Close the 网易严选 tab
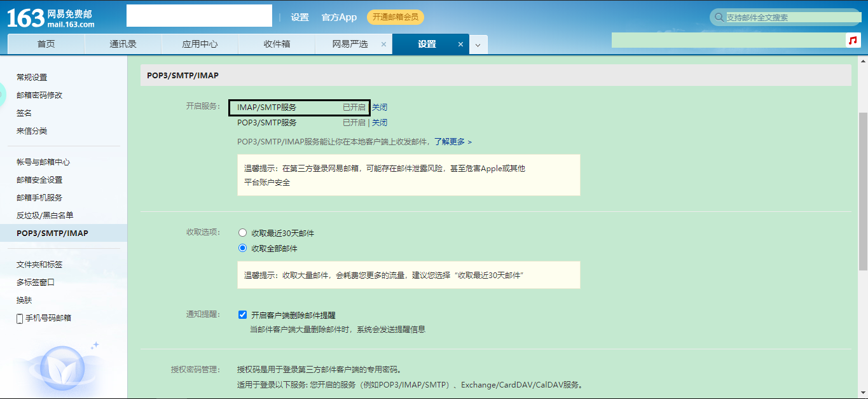This screenshot has height=399, width=868. click(x=383, y=45)
